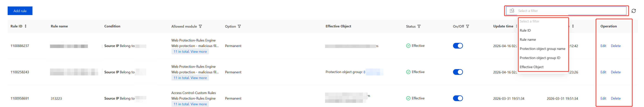The width and height of the screenshot is (644, 107).
Task: Click the search filter magnifier icon
Action: pos(512,11)
